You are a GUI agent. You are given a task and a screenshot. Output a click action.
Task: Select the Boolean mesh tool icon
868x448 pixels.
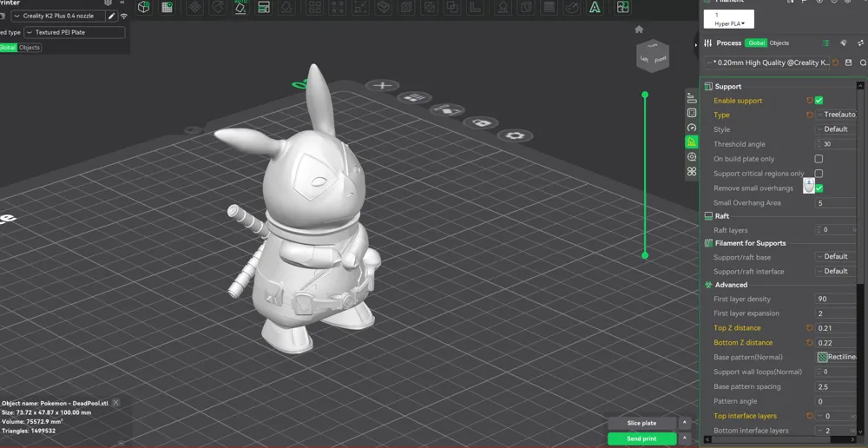pos(451,7)
